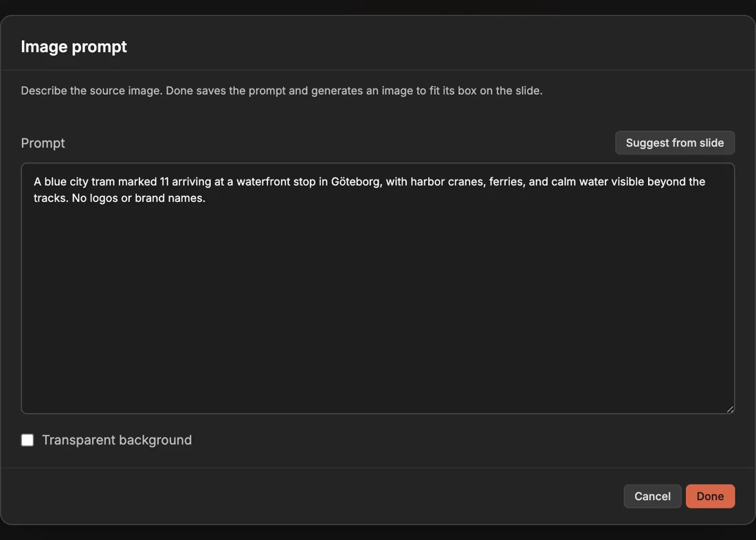Click the Suggest from slide button
The image size is (756, 540).
click(674, 143)
